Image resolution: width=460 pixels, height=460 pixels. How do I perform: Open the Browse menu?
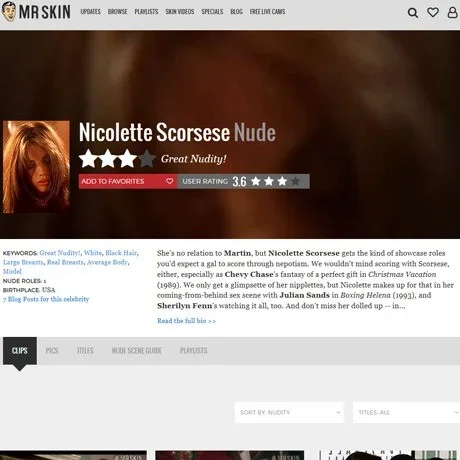(117, 12)
